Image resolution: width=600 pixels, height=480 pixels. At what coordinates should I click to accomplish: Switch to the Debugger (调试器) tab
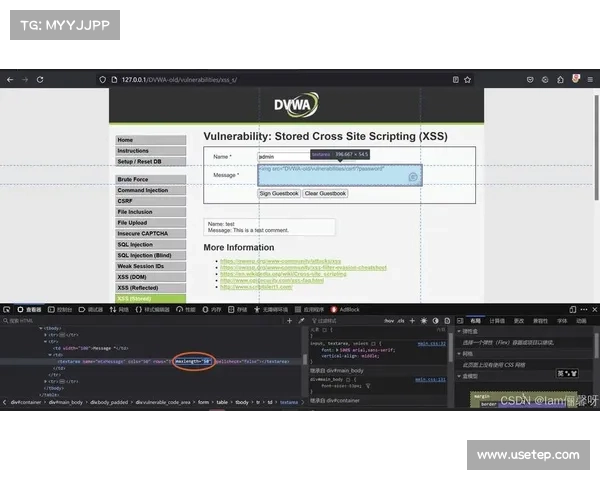click(91, 309)
